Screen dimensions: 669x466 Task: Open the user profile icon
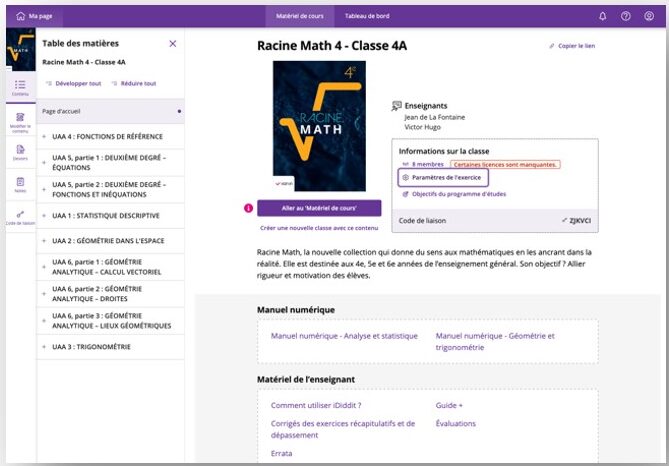pos(649,16)
